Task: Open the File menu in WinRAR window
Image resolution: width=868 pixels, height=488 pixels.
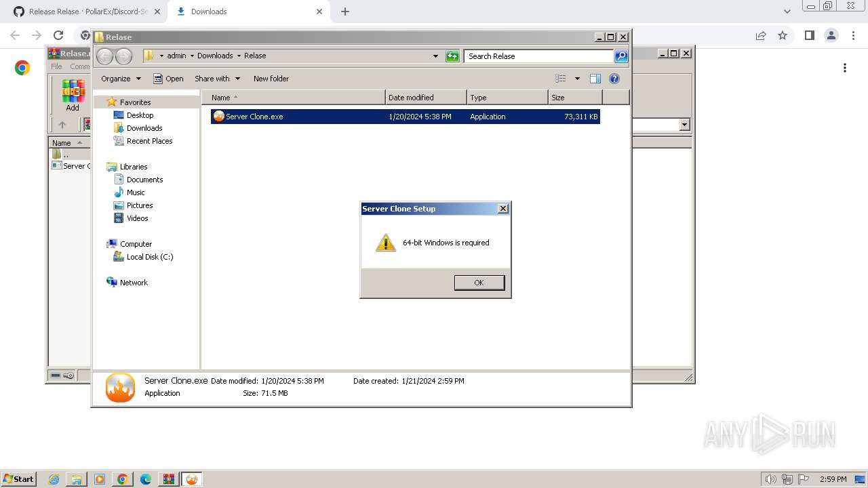Action: pyautogui.click(x=56, y=66)
